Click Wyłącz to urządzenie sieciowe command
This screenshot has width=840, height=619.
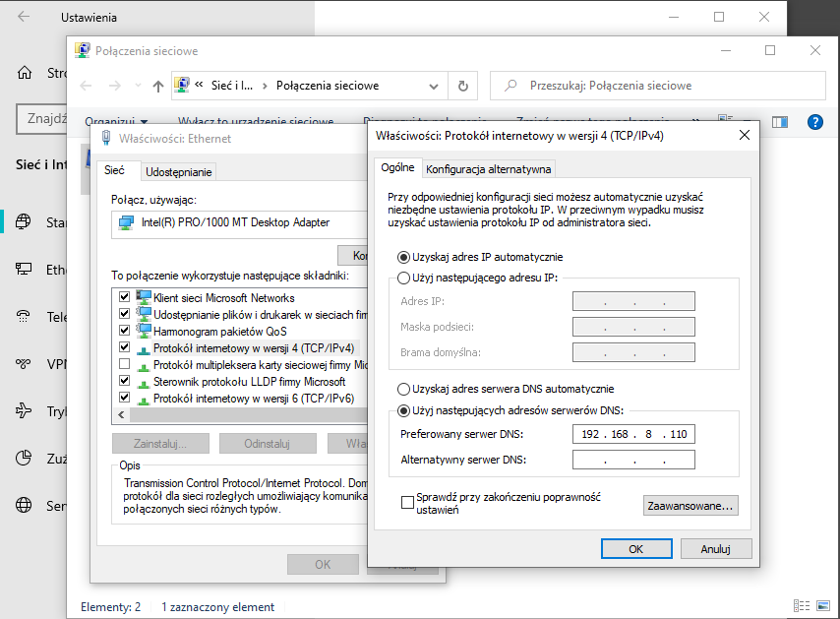click(256, 121)
